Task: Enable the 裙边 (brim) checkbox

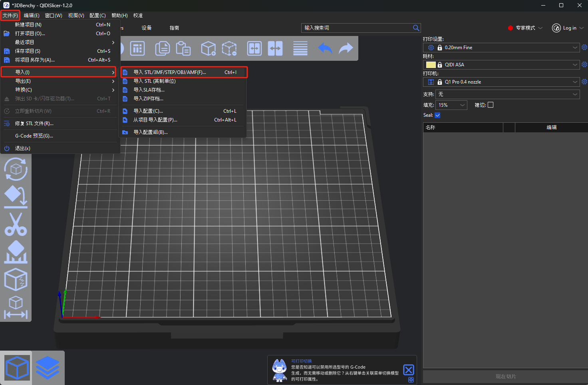Action: (x=491, y=105)
